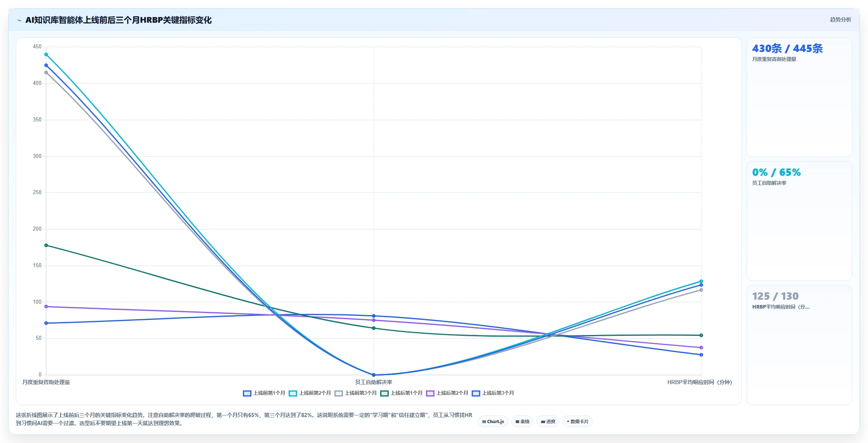Click the 数据卡片 tag pill
The image size is (868, 443).
[x=578, y=421]
